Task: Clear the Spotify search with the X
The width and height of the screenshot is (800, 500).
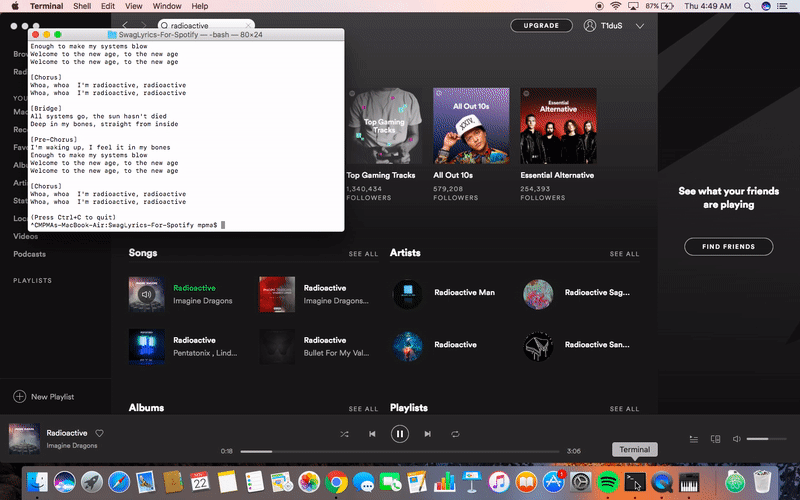Action: [248, 25]
